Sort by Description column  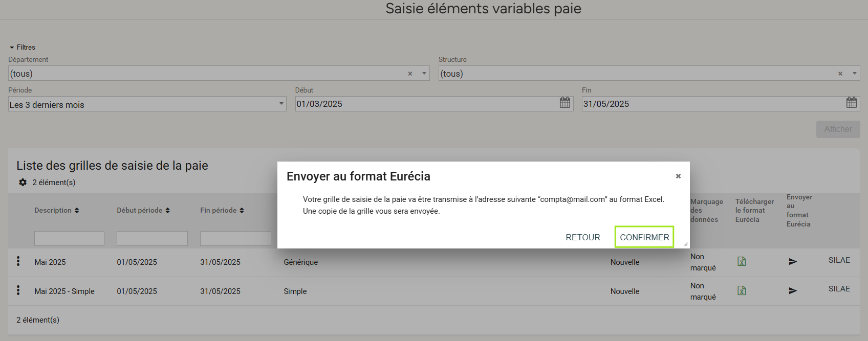click(57, 210)
